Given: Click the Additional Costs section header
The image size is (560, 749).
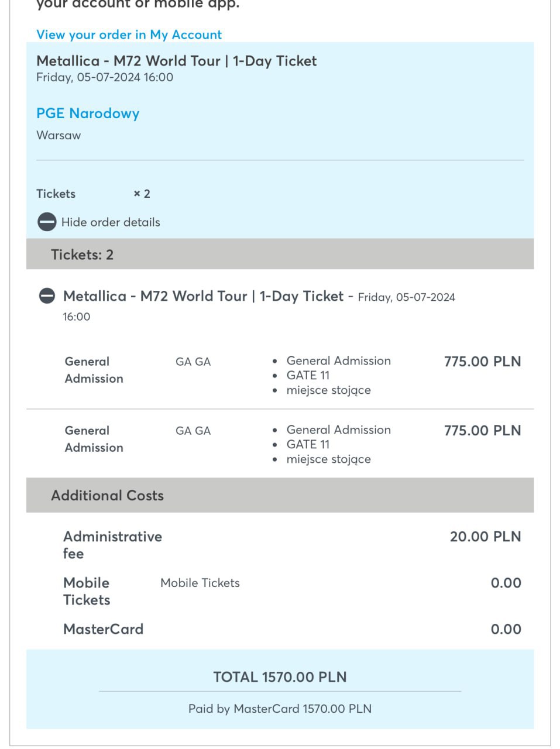Looking at the screenshot, I should (x=107, y=496).
